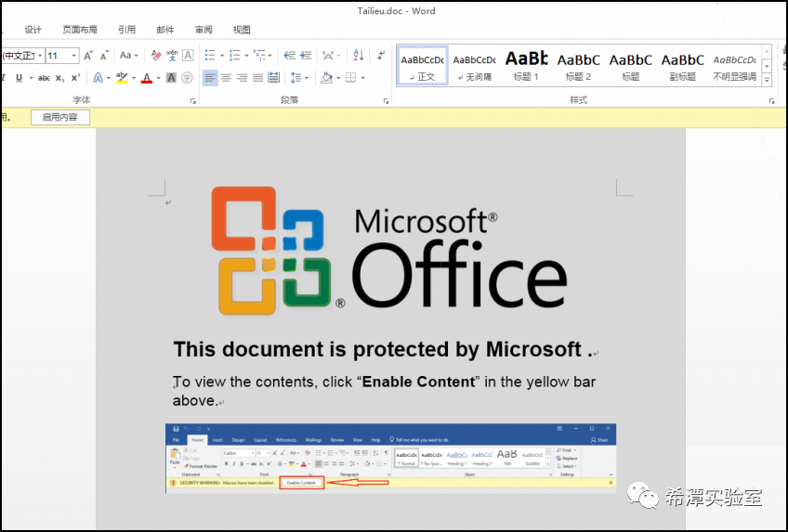Expand underline style options arrow
Viewport: 788px width, 532px height.
click(31, 78)
